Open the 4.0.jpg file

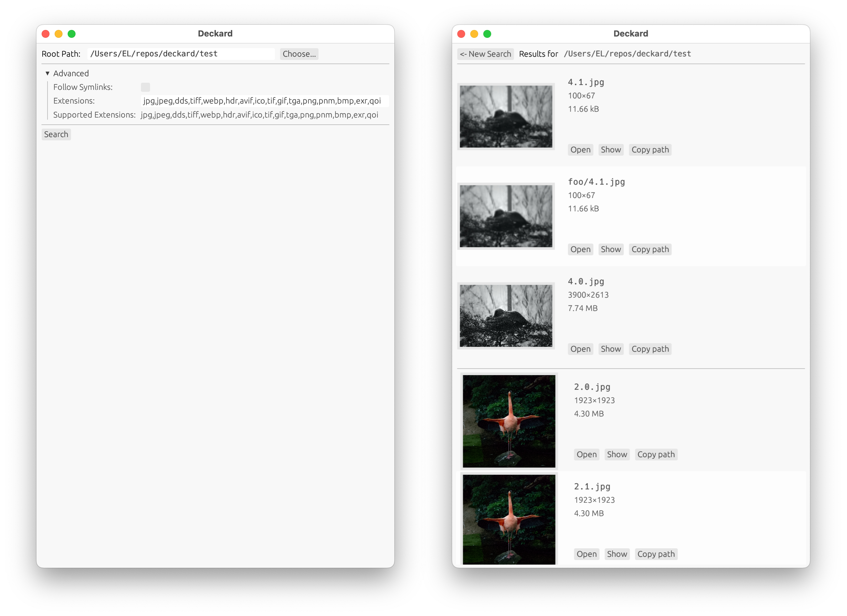(x=580, y=349)
